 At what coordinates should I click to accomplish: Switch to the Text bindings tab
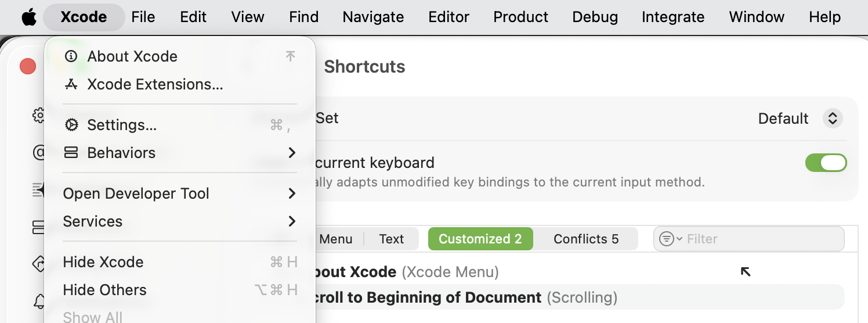click(392, 239)
